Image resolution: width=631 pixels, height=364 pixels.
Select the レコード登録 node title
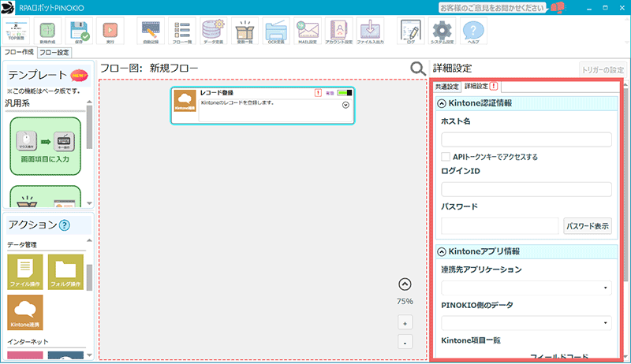pos(216,93)
